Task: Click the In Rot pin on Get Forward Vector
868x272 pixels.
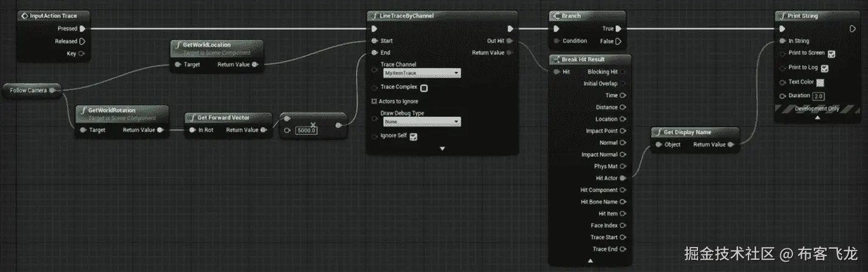Action: (x=192, y=130)
